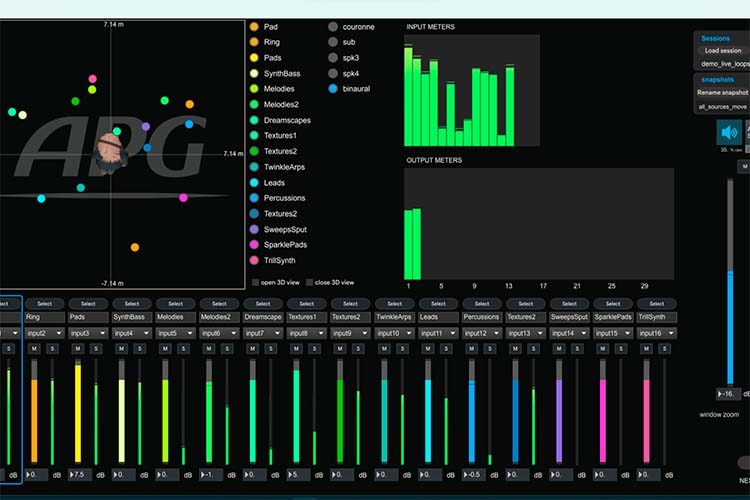This screenshot has width=750, height=500.
Task: Expand the input8 dropdown on Textures1
Action: (307, 333)
